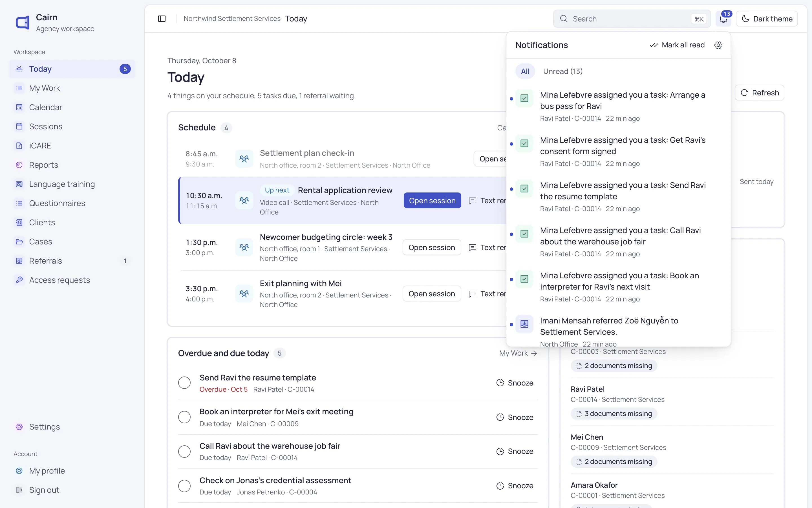Open notification settings gear icon
This screenshot has width=812, height=508.
(x=718, y=45)
